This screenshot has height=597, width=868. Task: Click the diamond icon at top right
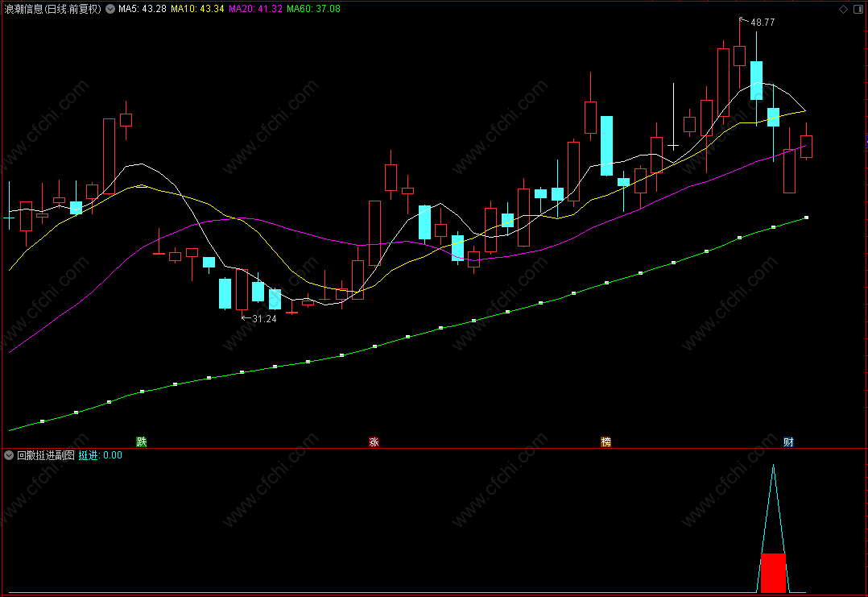point(843,9)
